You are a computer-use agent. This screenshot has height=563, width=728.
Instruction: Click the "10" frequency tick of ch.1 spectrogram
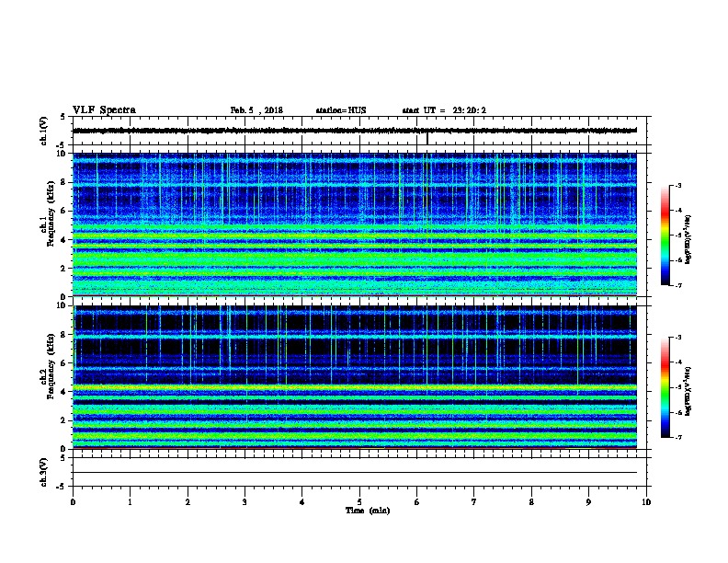click(x=61, y=154)
